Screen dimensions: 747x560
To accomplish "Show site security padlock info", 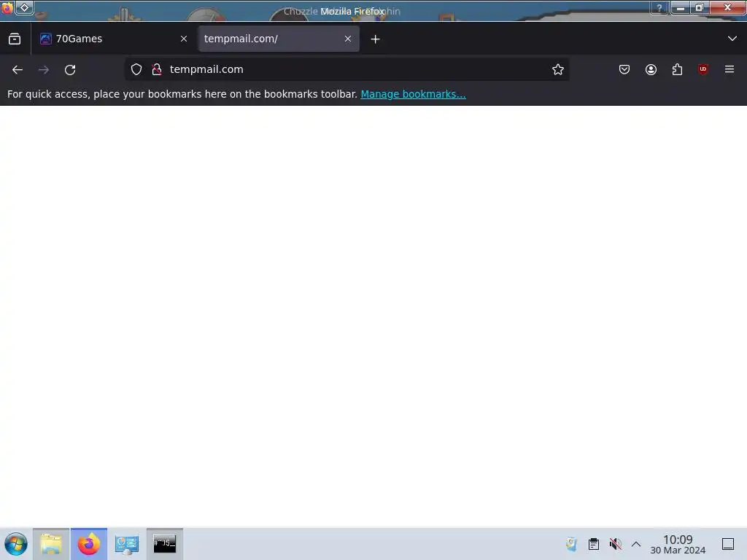I will point(157,69).
